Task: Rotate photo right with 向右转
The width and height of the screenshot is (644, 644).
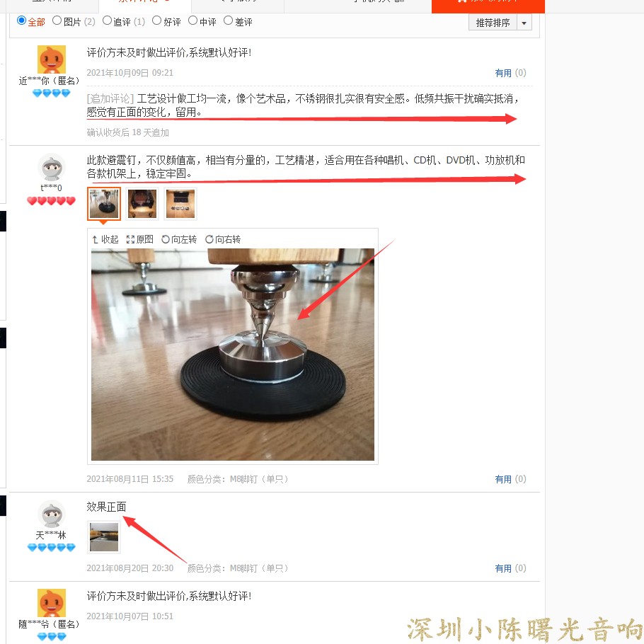Action: (223, 239)
